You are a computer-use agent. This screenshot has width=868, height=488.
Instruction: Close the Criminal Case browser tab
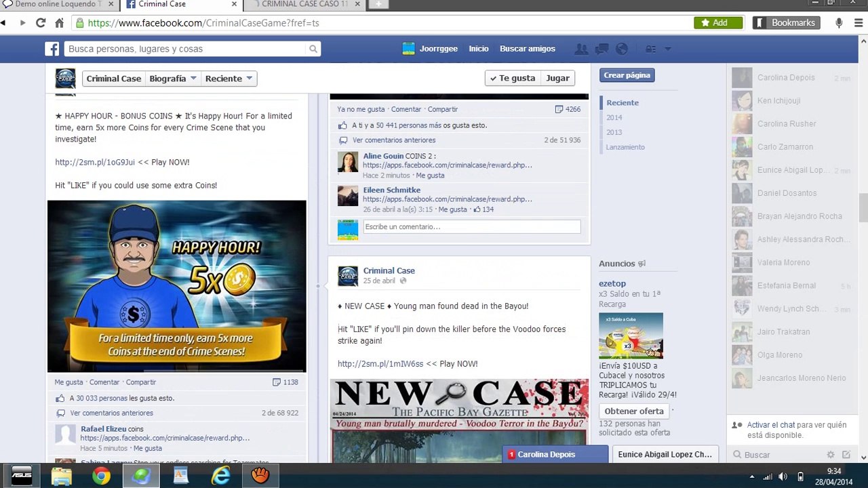(235, 4)
